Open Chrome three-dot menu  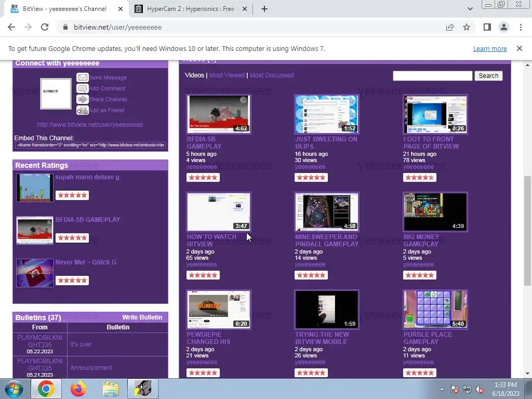click(x=521, y=27)
